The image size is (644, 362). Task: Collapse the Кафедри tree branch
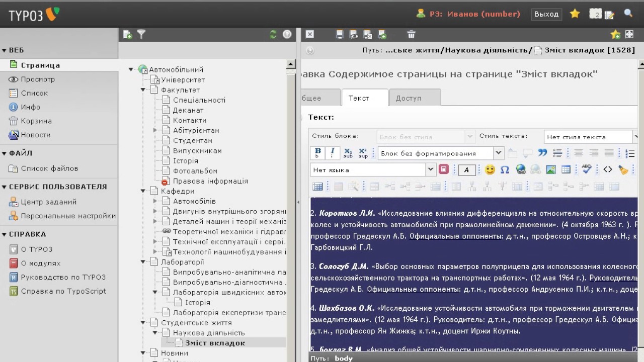point(143,191)
